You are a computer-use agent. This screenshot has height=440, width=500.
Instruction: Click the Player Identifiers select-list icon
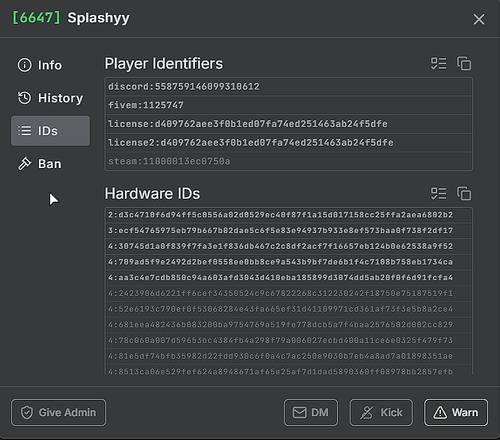438,64
